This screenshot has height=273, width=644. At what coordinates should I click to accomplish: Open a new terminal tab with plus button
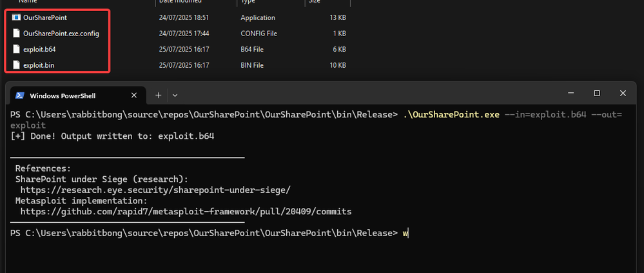(x=158, y=96)
